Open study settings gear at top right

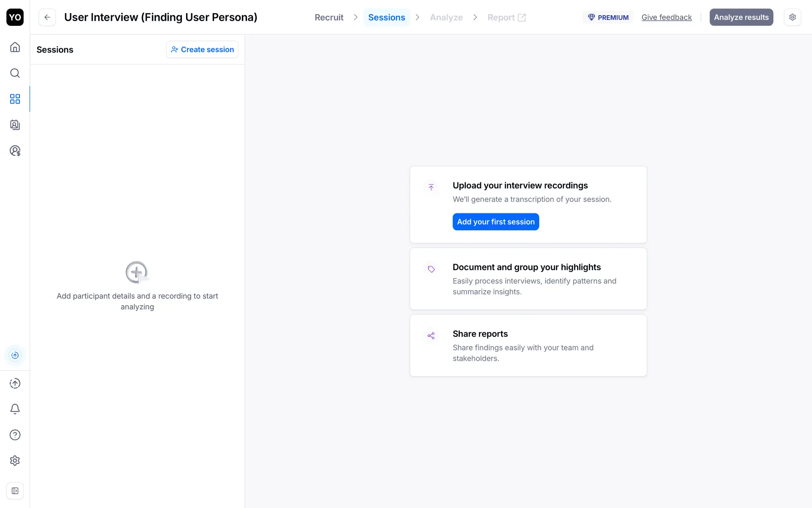pyautogui.click(x=792, y=17)
